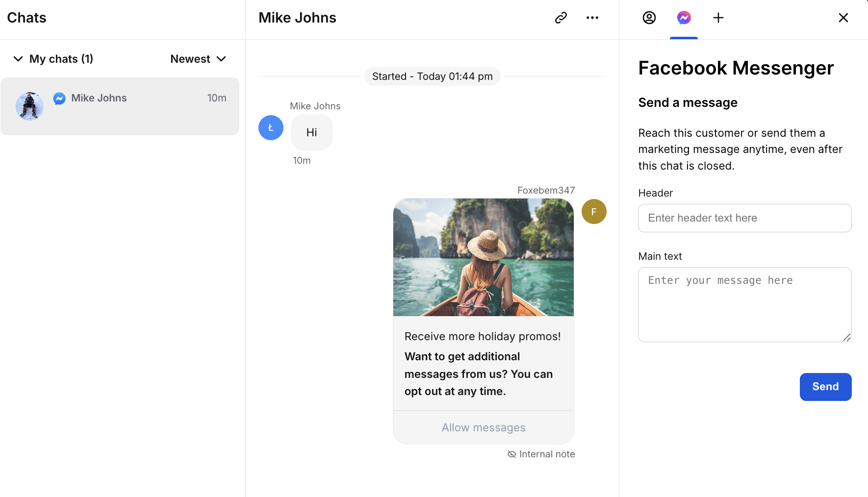Add a new app with plus icon
Screen dimensions: 868x497
718,18
